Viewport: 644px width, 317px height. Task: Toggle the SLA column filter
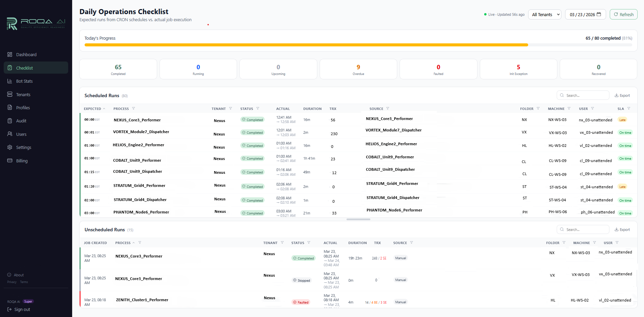pyautogui.click(x=629, y=109)
